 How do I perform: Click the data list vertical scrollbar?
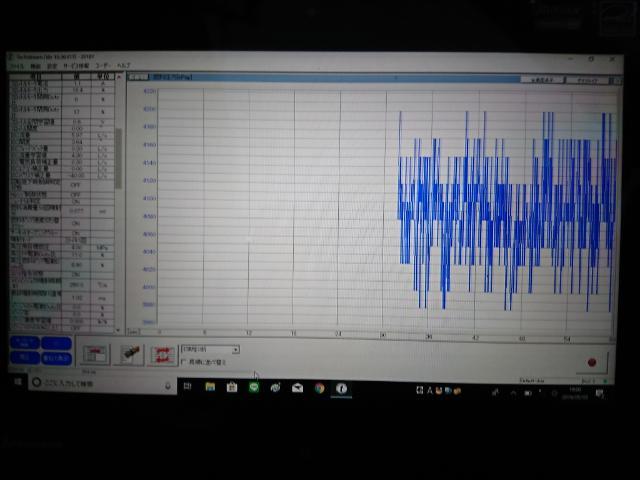pos(119,160)
